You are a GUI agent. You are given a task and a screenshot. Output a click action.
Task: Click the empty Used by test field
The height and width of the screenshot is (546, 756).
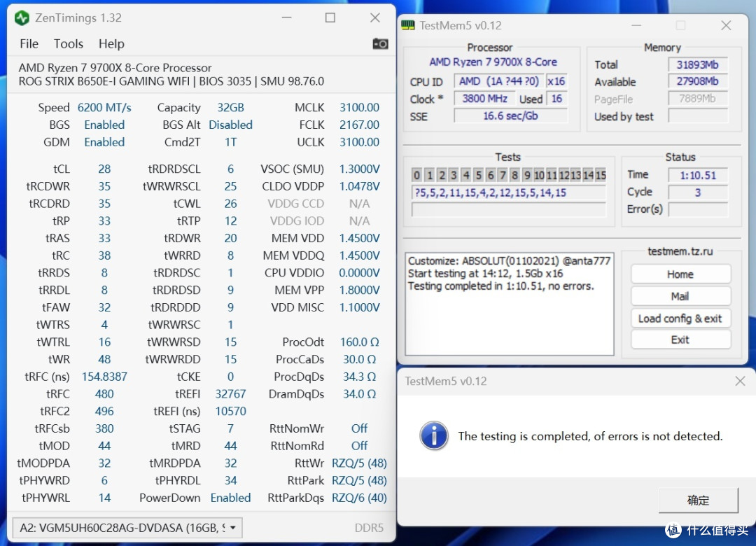click(698, 116)
